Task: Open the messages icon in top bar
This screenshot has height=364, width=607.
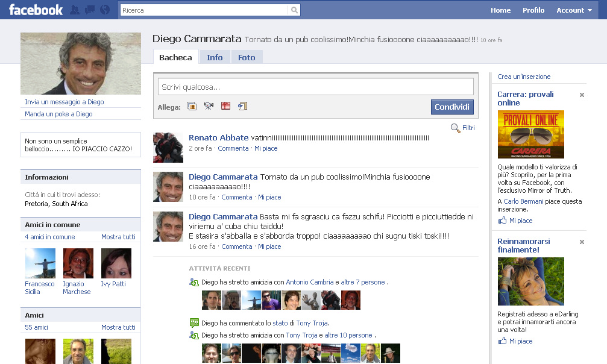Action: tap(90, 10)
